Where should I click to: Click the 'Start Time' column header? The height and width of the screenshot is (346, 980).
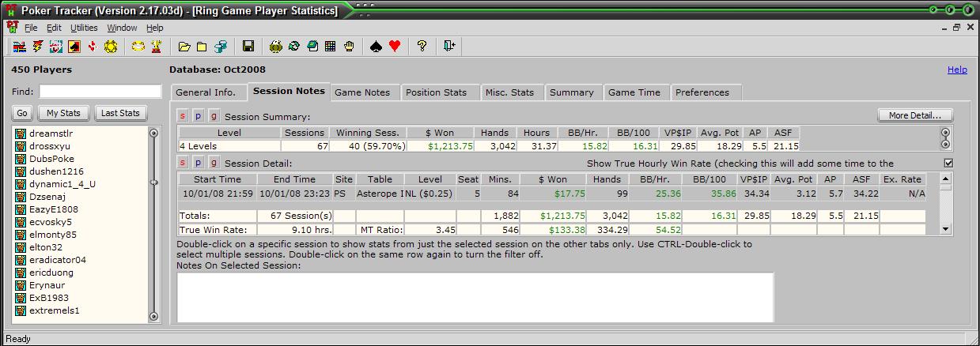click(218, 179)
